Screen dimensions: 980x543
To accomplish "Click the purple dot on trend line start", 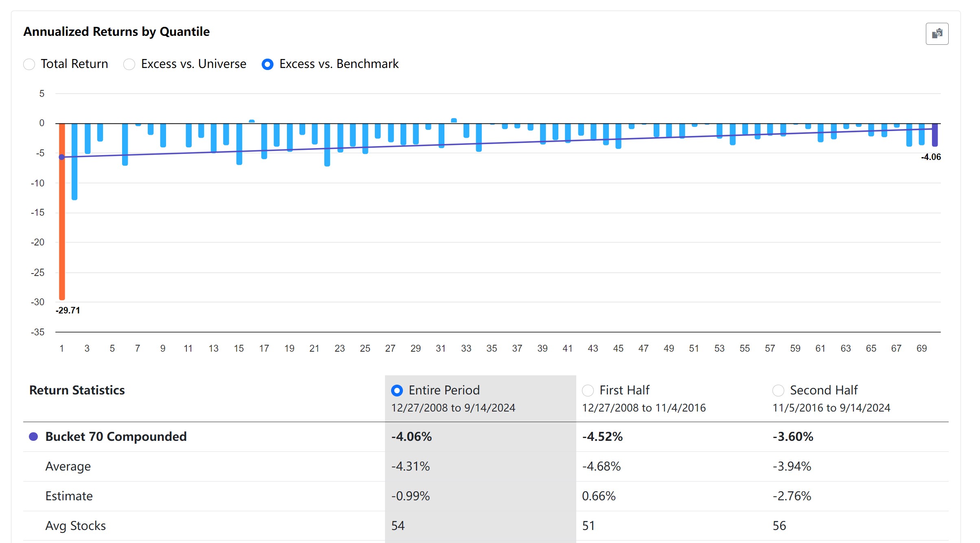I will pos(62,157).
